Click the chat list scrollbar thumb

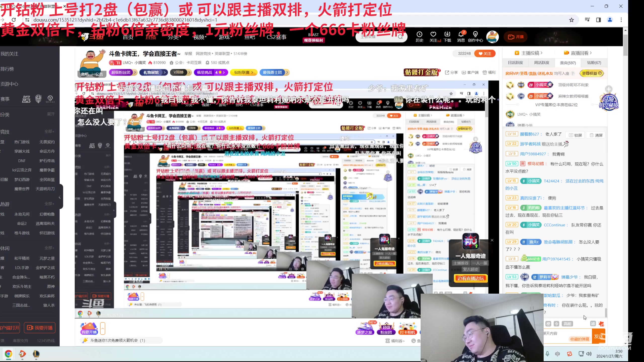[606, 313]
